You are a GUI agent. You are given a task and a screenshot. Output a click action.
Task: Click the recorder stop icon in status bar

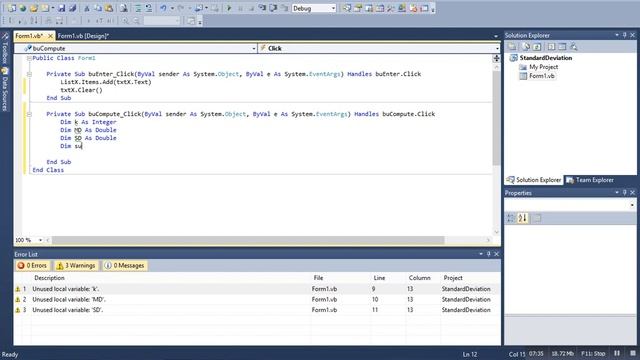[633, 353]
